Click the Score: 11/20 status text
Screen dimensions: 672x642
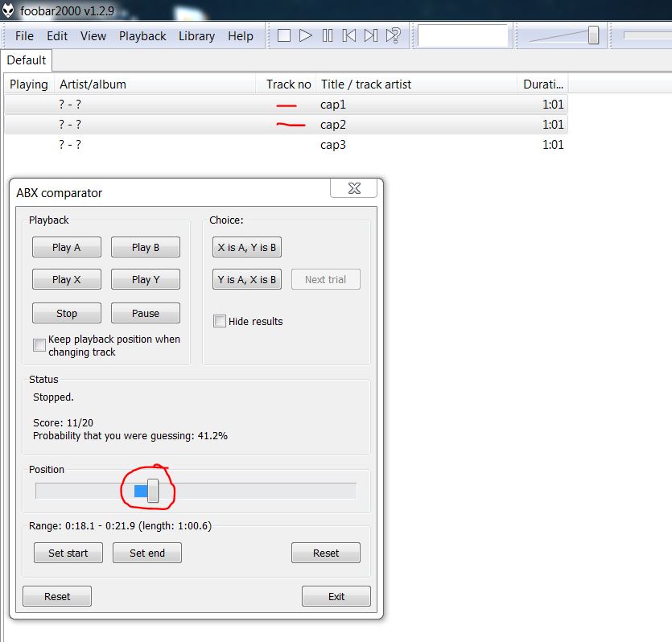pyautogui.click(x=63, y=423)
